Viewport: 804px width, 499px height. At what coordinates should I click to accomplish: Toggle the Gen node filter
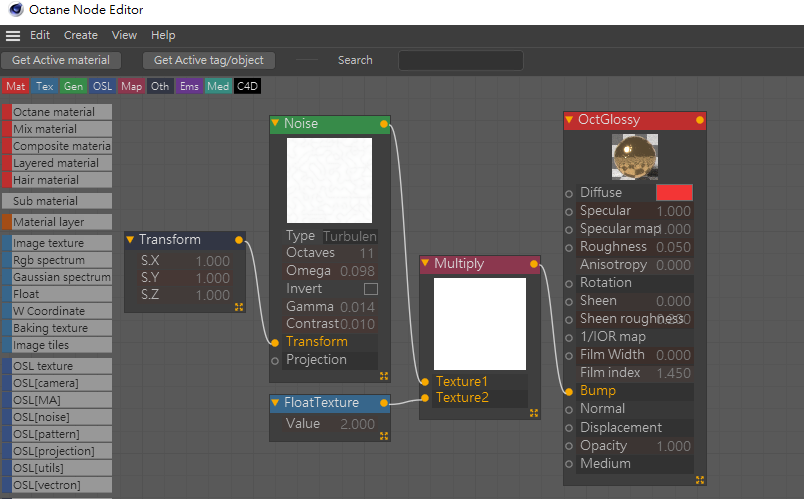73,86
